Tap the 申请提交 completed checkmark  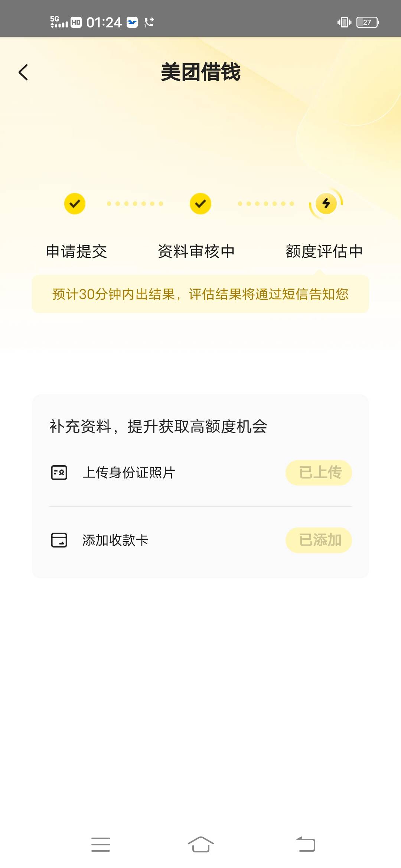point(75,204)
